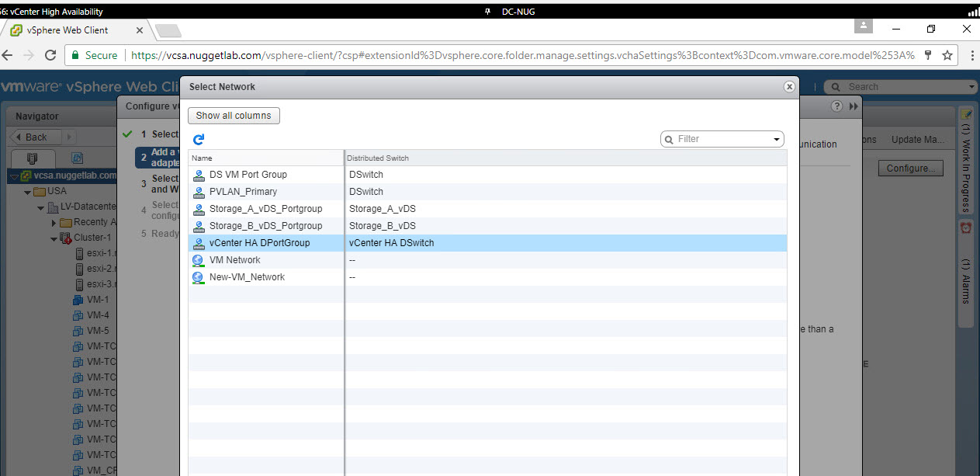Click the DS VM Port Group icon
This screenshot has height=476, width=980.
[x=199, y=175]
